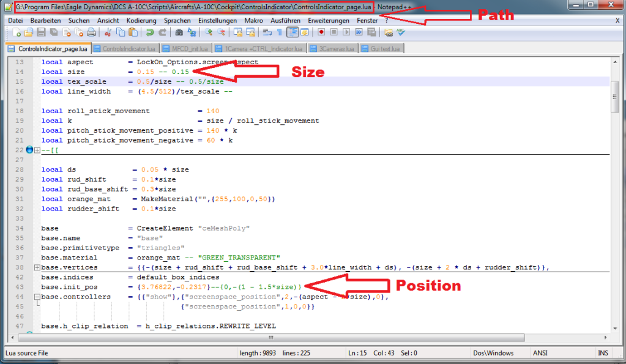The image size is (626, 364).
Task: Start macro recording with red dot icon
Action: click(322, 32)
